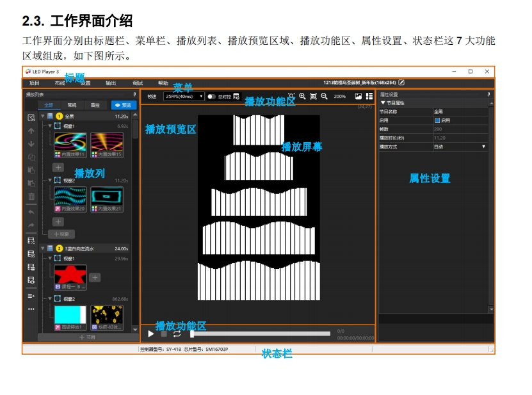This screenshot has width=532, height=395.
Task: Toggle the 启用 checkbox in properties
Action: pyautogui.click(x=437, y=120)
